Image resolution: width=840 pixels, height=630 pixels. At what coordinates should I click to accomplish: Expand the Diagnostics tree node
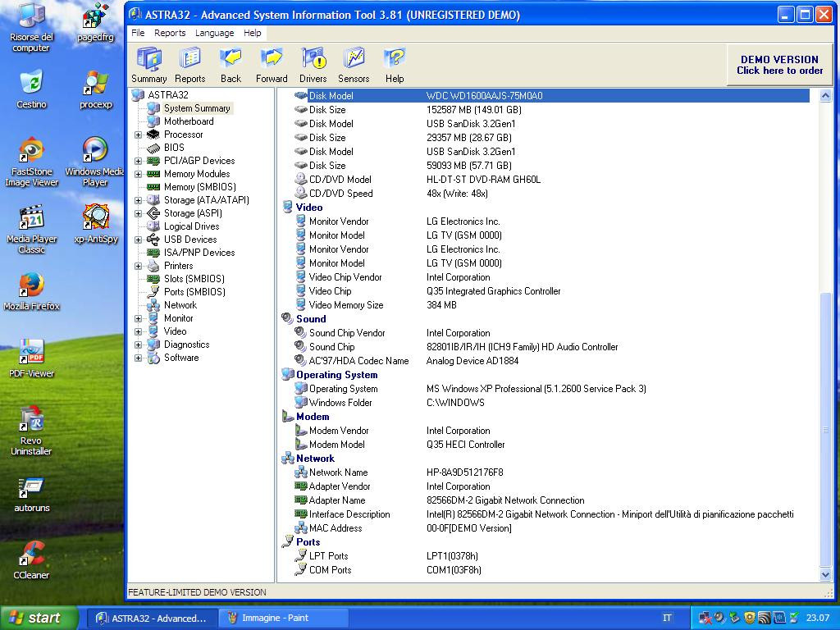(139, 345)
